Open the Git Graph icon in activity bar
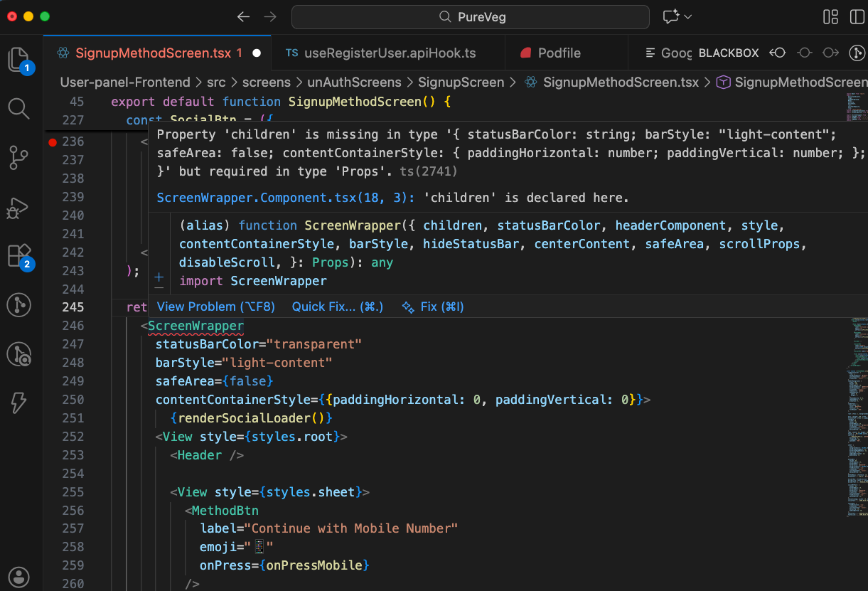This screenshot has height=591, width=868. [x=18, y=305]
